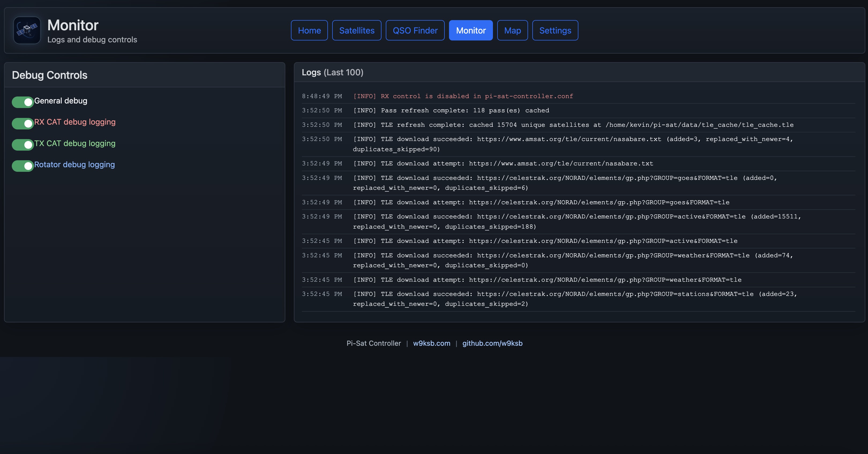This screenshot has height=454, width=868.
Task: Switch to QSO Finder
Action: click(x=415, y=30)
